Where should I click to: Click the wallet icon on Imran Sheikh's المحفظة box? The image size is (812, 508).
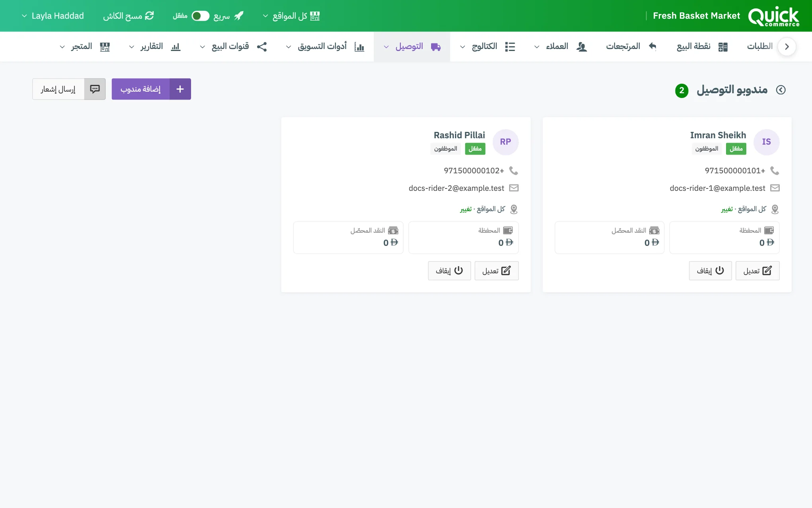(x=769, y=230)
